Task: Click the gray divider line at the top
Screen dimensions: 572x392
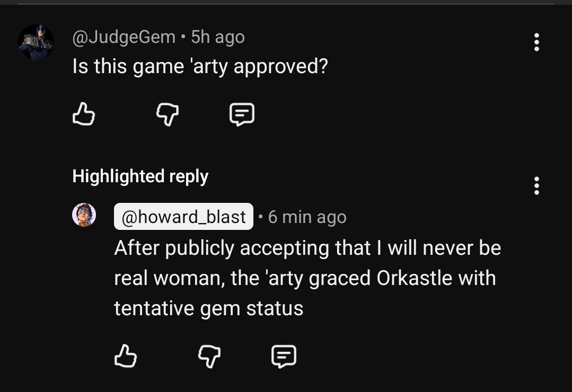Action: (286, 4)
